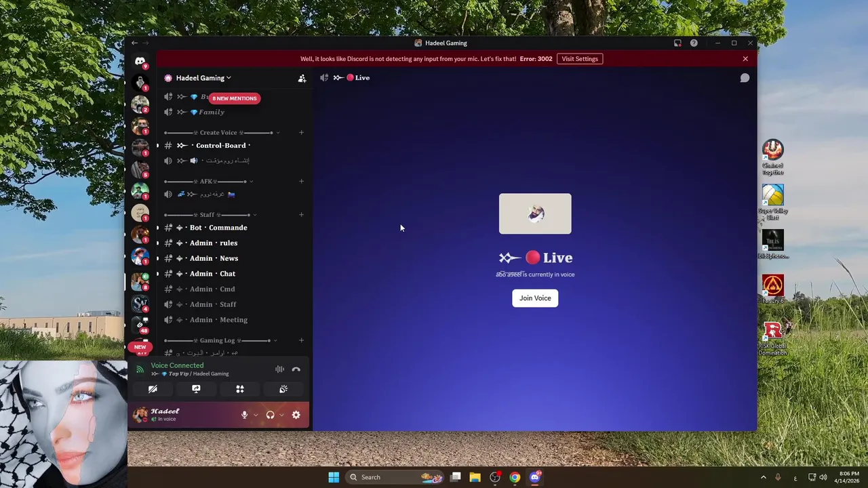Open Discord direct messages home icon
Viewport: 868px width, 488px height.
(140, 61)
